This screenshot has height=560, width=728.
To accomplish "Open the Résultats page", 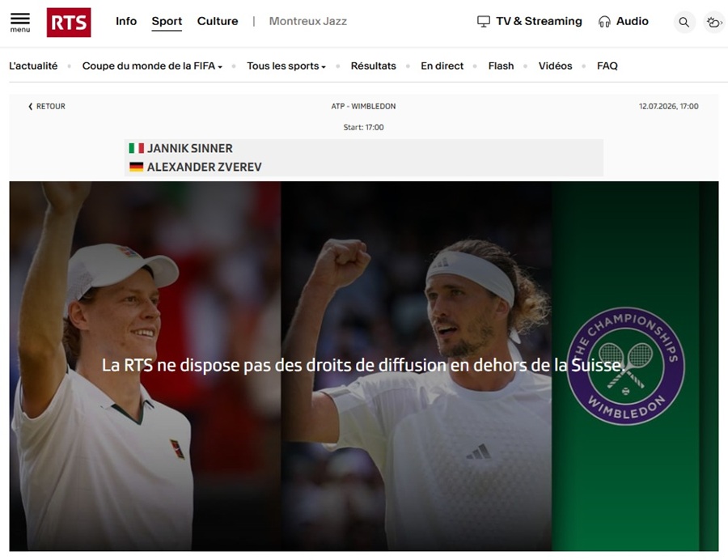I will [x=373, y=66].
